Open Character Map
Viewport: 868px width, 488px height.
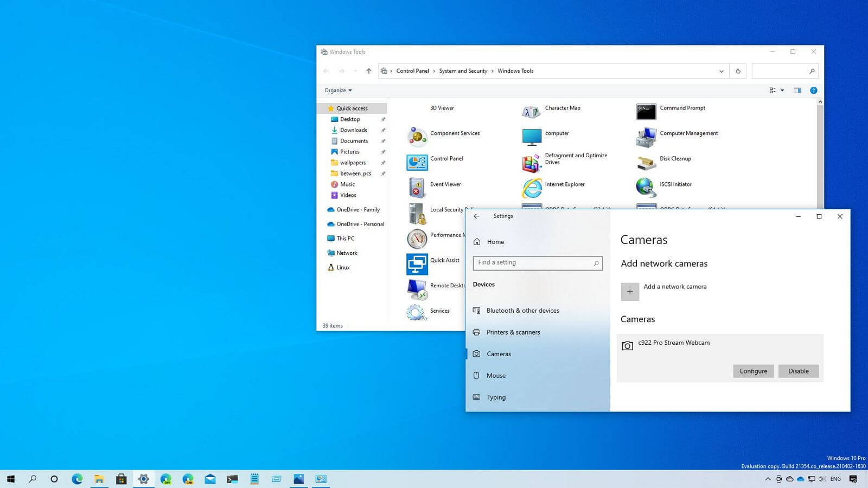[563, 108]
